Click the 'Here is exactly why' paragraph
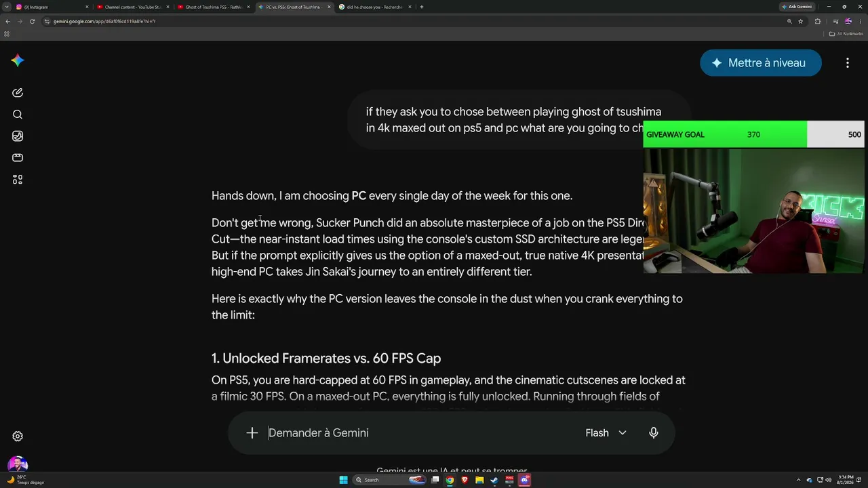Image resolution: width=868 pixels, height=488 pixels. [448, 307]
